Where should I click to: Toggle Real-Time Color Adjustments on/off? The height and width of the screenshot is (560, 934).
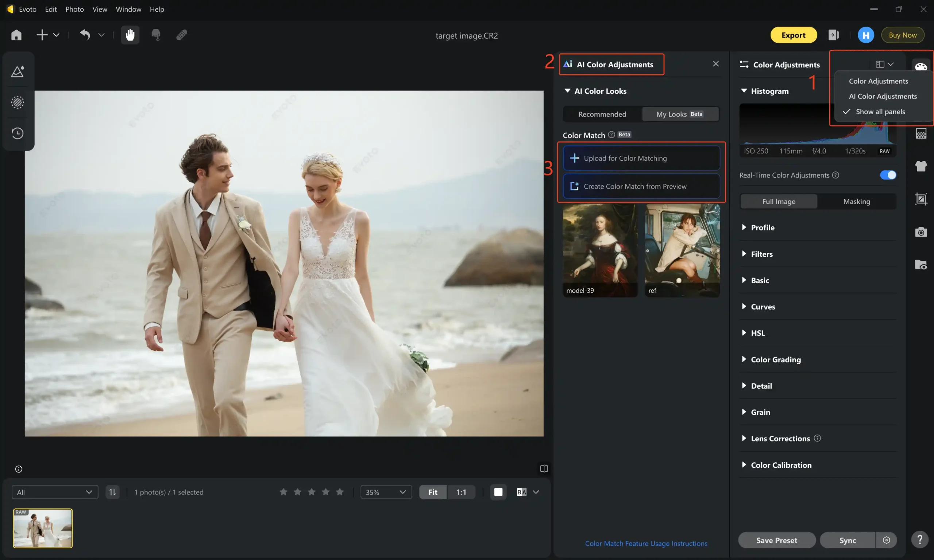[x=888, y=175]
